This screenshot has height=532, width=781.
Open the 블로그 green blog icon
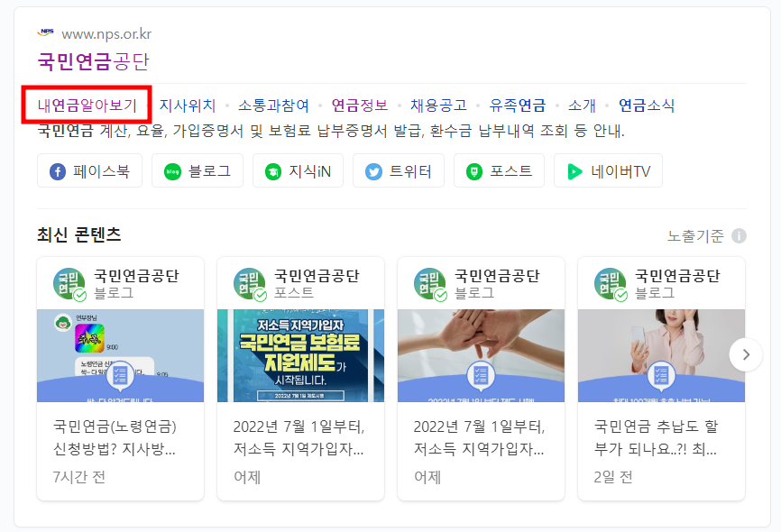[172, 172]
